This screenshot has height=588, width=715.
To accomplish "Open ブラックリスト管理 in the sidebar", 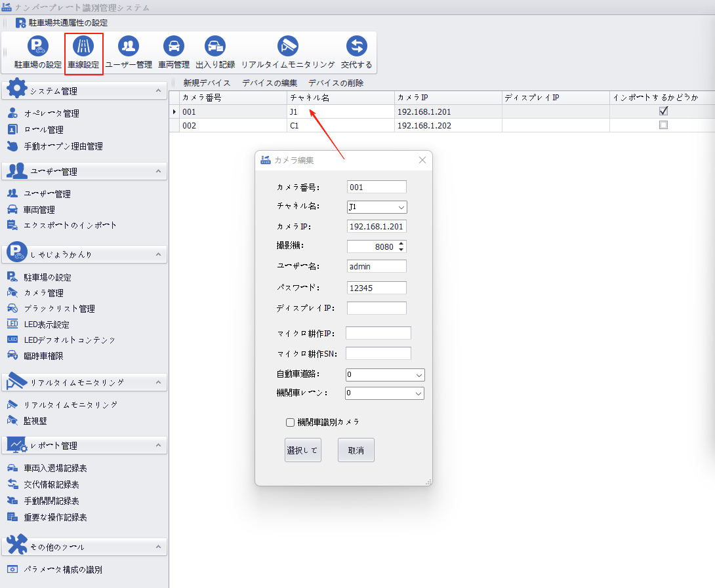I will (59, 309).
